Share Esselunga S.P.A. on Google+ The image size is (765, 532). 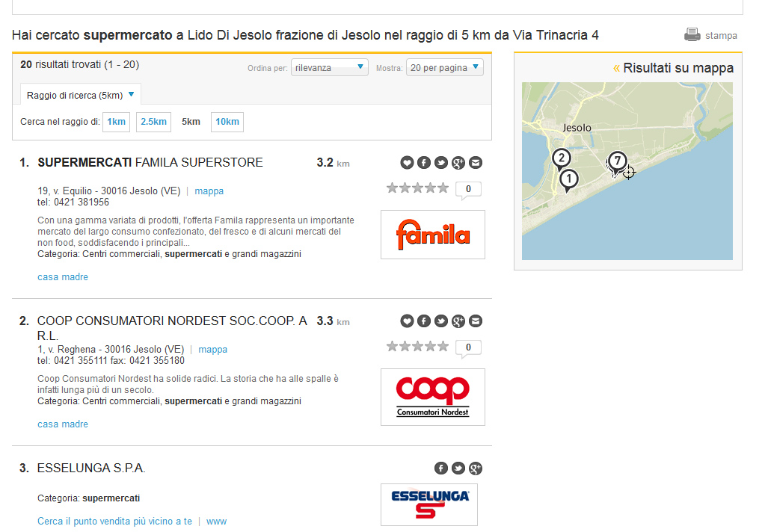(x=476, y=468)
